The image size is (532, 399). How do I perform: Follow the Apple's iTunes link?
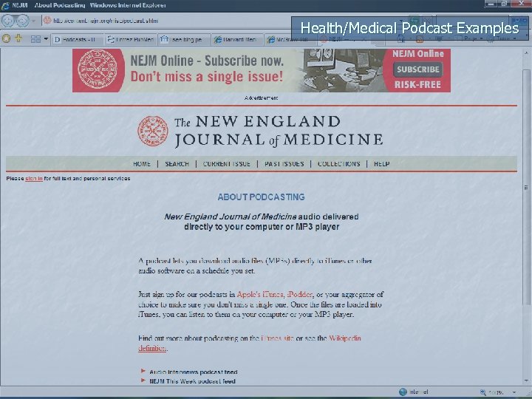260,294
